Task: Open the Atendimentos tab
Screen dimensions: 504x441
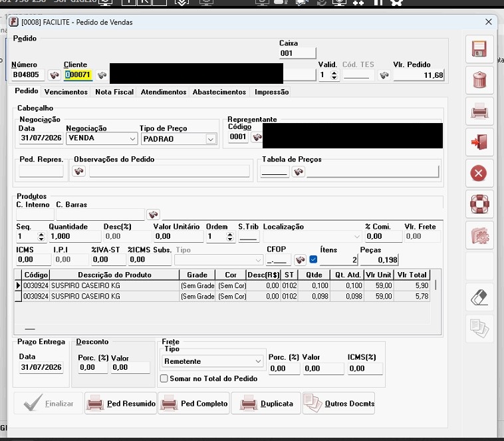Action: click(164, 92)
